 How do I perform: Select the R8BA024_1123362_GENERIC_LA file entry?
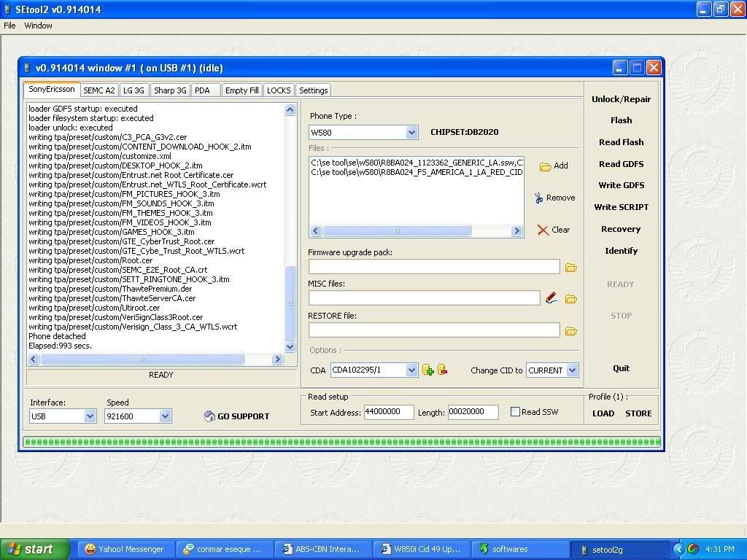coord(417,163)
